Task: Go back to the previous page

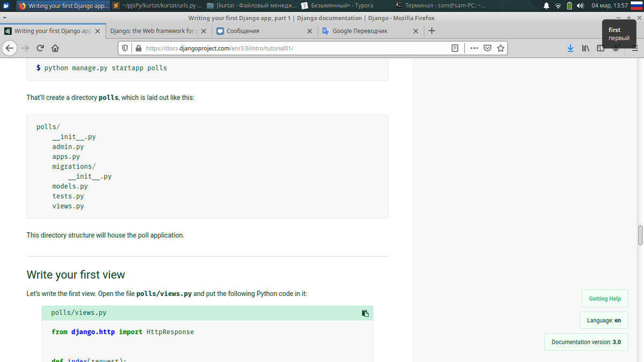Action: pos(9,48)
